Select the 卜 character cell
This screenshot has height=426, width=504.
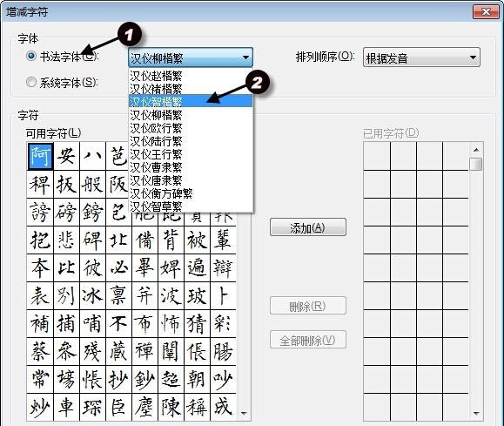click(x=223, y=296)
